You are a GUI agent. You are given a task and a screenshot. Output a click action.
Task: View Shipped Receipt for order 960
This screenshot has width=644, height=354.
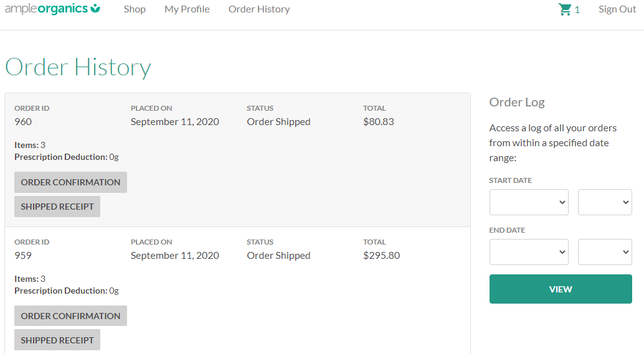pos(57,207)
